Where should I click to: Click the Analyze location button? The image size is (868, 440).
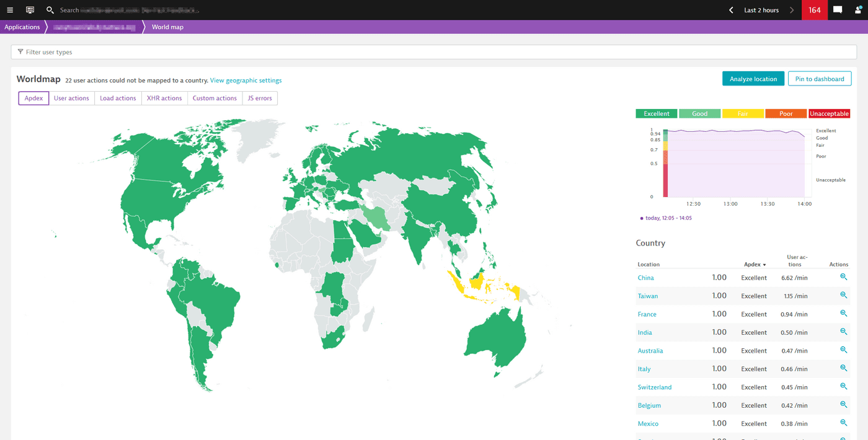[753, 79]
